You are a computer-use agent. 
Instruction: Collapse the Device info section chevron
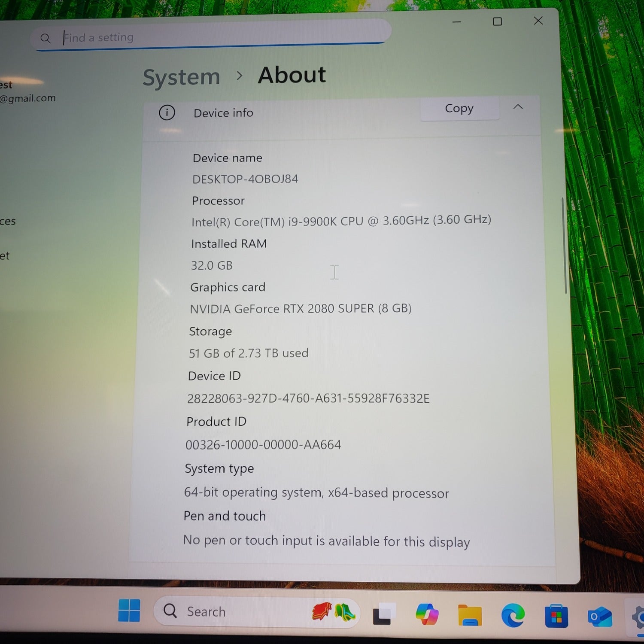point(518,106)
